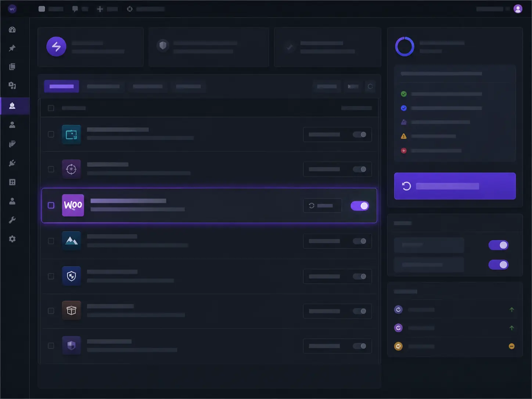Image resolution: width=532 pixels, height=399 pixels.
Task: Click the purple lightning bolt circle icon
Action: tap(56, 47)
